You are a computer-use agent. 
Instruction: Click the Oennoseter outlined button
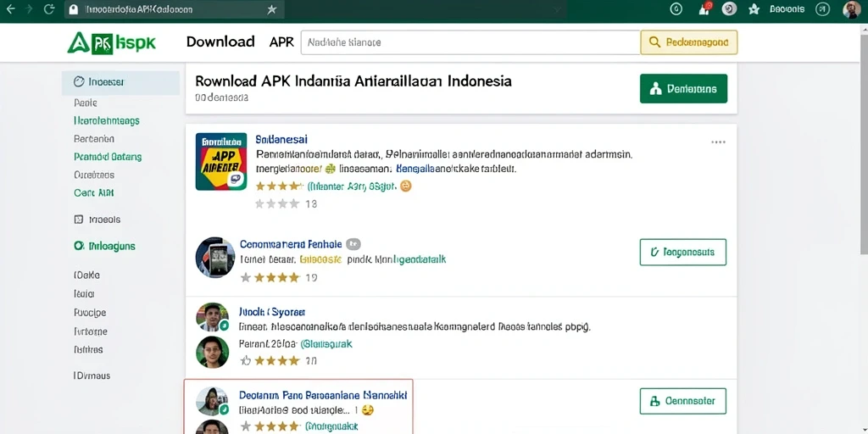click(x=683, y=401)
